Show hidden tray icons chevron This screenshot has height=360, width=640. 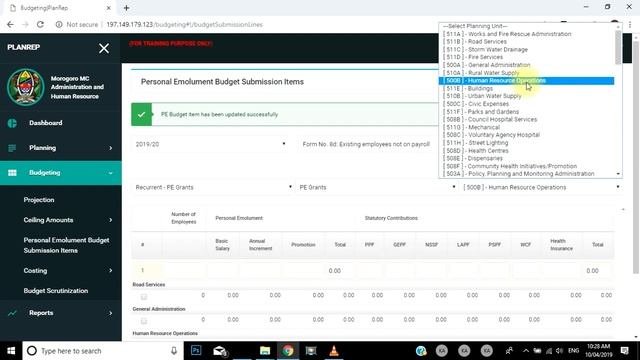[x=526, y=351]
